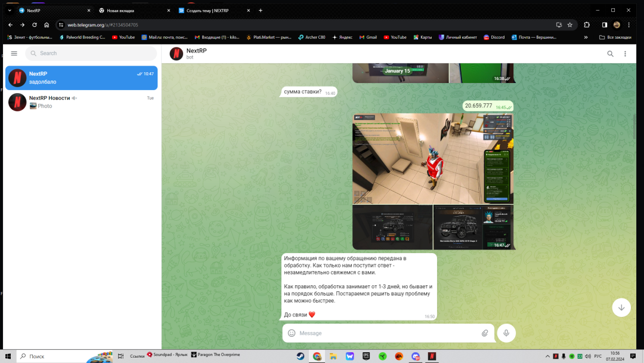Image resolution: width=644 pixels, height=363 pixels.
Task: Open the Discord bookmark
Action: point(494,37)
